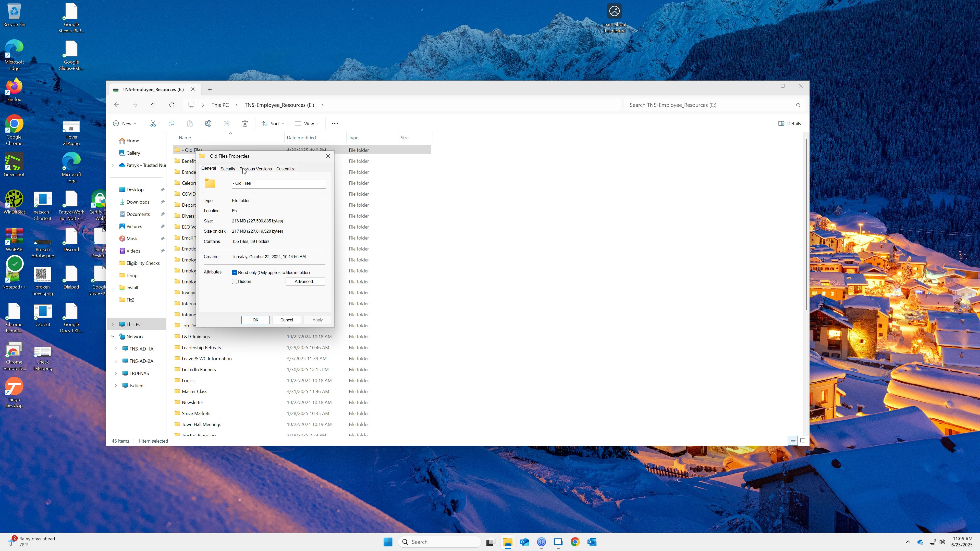
Task: Click the Cut scissors icon in toolbar
Action: point(153,123)
